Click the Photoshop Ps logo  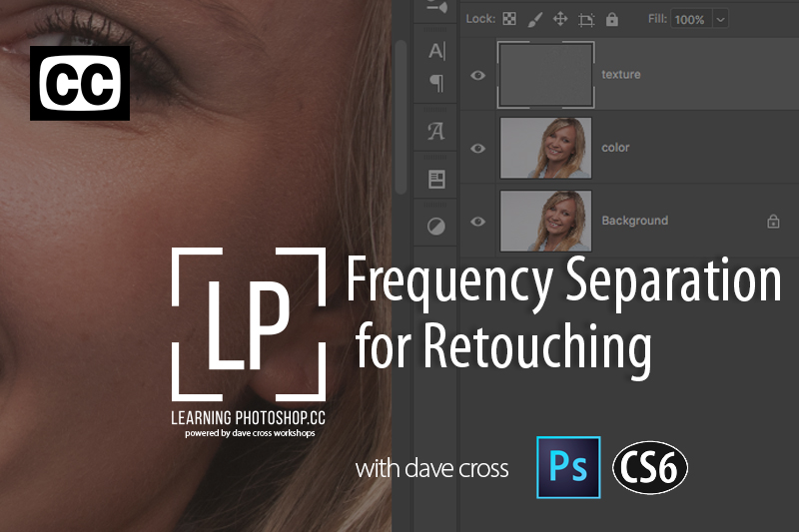[x=568, y=467]
